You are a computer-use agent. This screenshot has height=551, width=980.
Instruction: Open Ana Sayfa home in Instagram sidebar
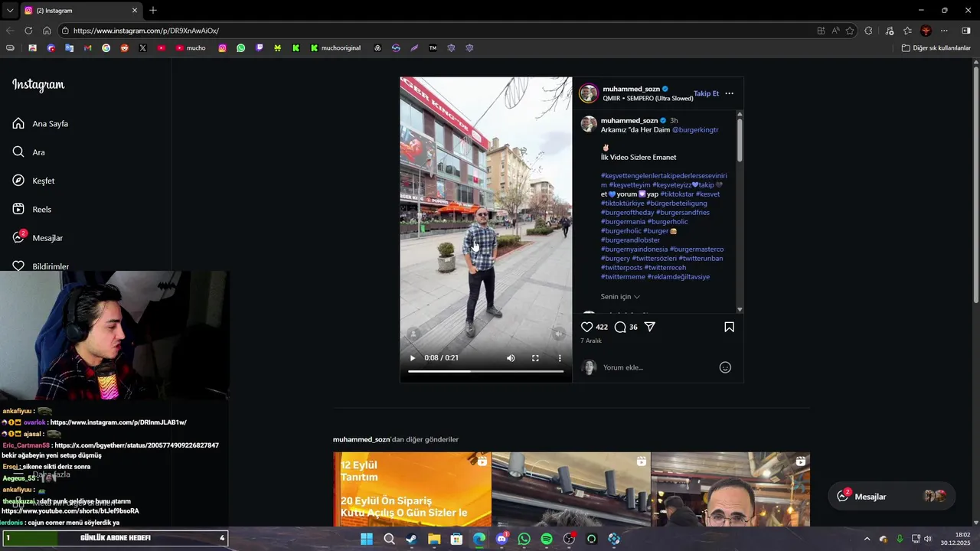click(41, 123)
